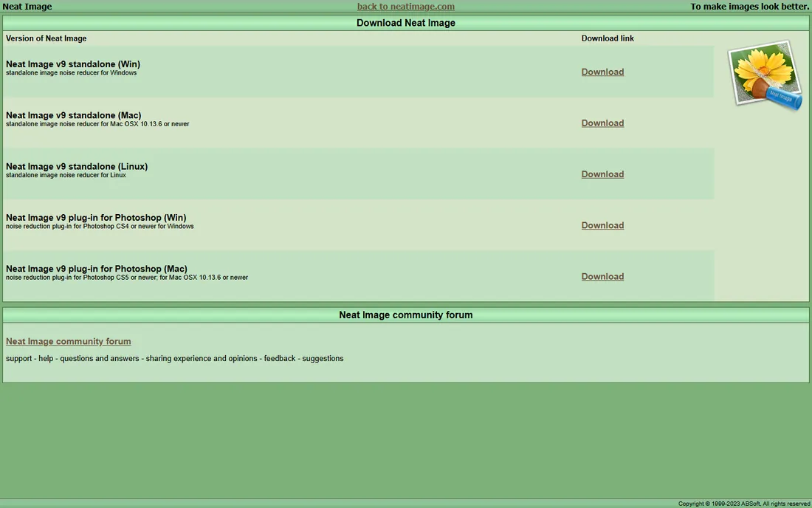The image size is (812, 508).
Task: Select 'Neat Image v9 plug-in for Photoshop (Mac)' title
Action: 96,269
